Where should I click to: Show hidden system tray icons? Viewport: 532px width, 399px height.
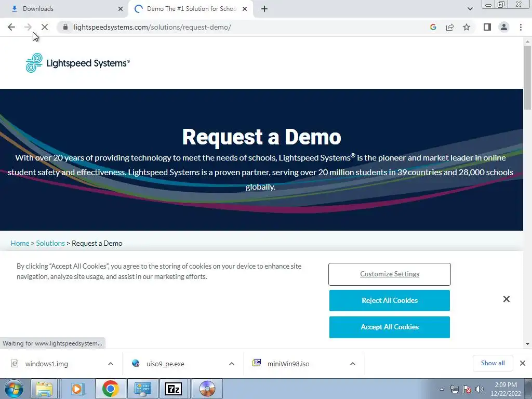[x=442, y=389]
